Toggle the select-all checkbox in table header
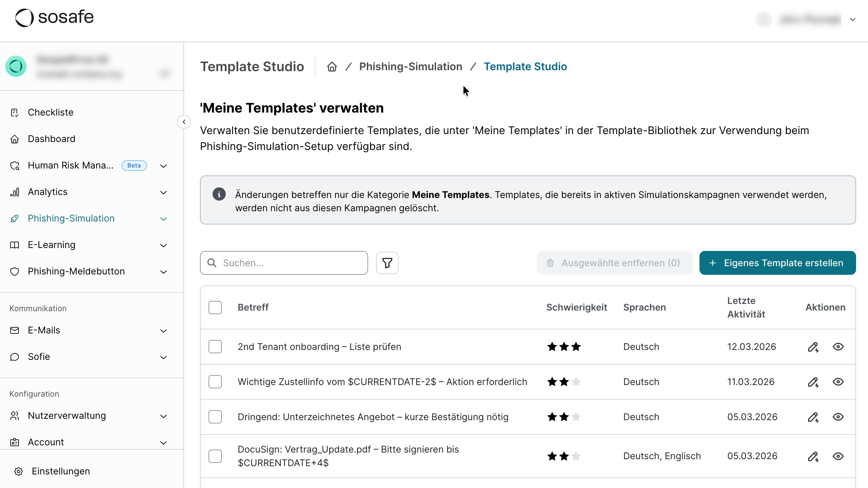868x488 pixels. pyautogui.click(x=215, y=307)
